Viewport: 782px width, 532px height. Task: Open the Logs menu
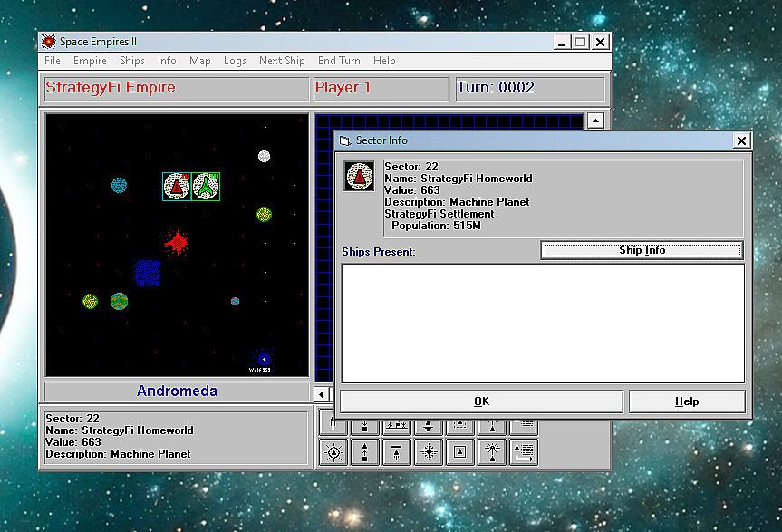235,61
